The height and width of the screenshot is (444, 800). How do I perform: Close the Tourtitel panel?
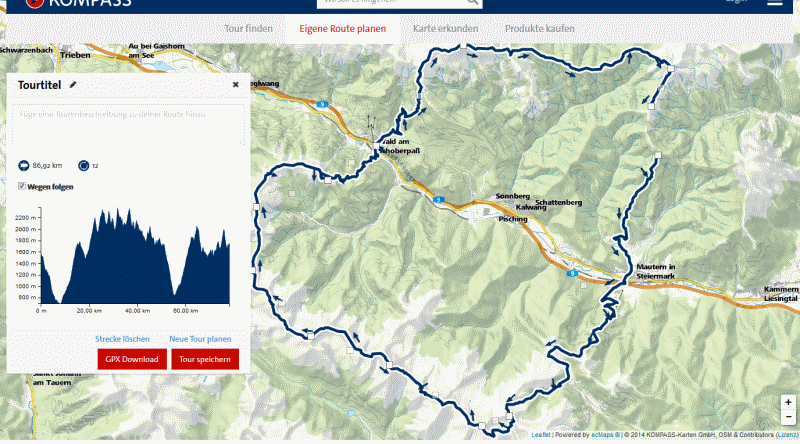[236, 85]
